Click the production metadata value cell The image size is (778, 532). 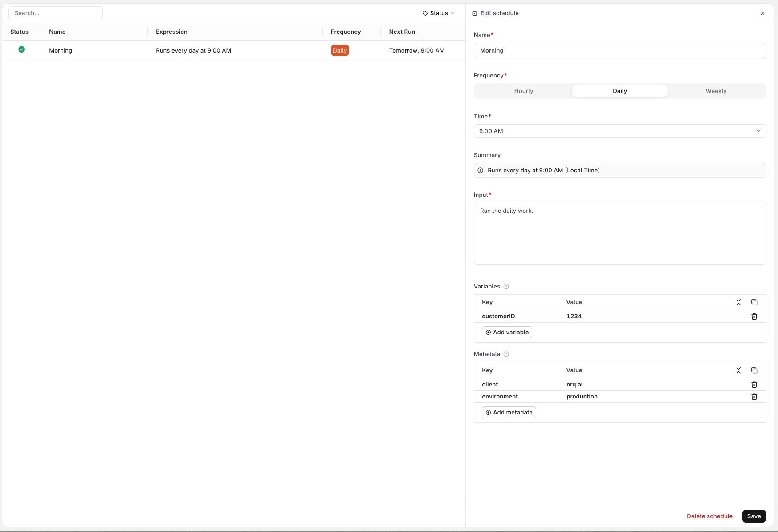[582, 397]
